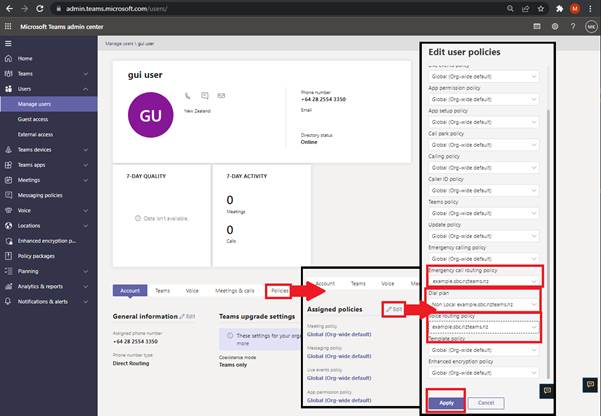Open the feedback chat icon at bottom right
The image size is (601, 416).
(547, 390)
